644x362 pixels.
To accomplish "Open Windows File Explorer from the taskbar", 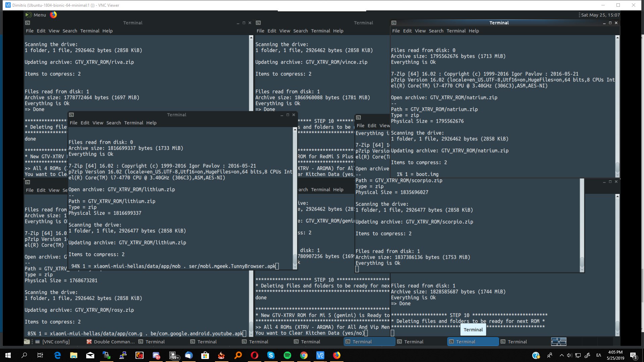I will (x=74, y=355).
